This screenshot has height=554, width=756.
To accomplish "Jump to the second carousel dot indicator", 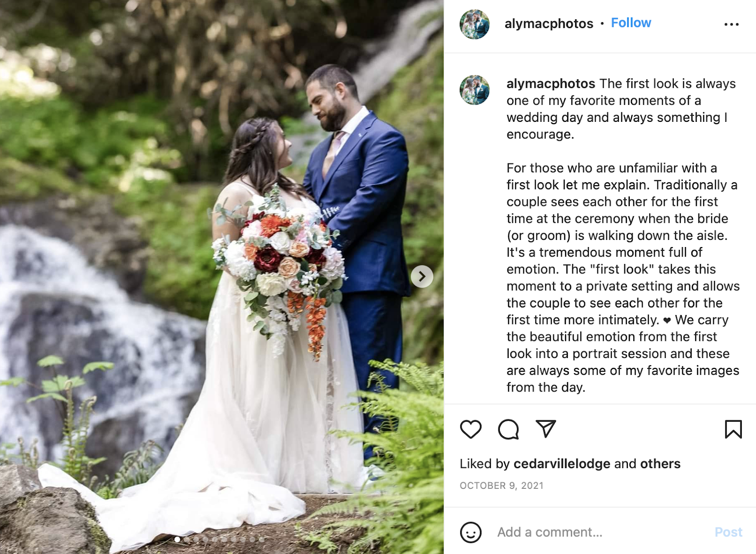I will tap(187, 539).
